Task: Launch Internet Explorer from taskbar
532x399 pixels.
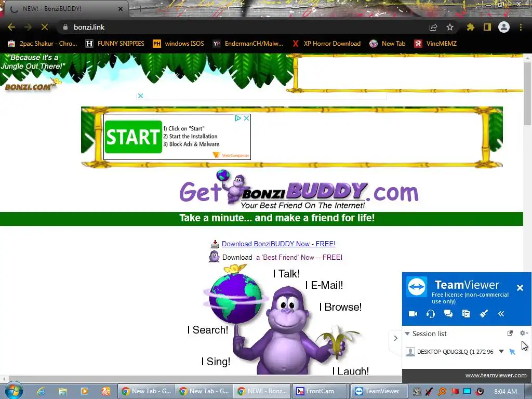Action: coord(41,391)
